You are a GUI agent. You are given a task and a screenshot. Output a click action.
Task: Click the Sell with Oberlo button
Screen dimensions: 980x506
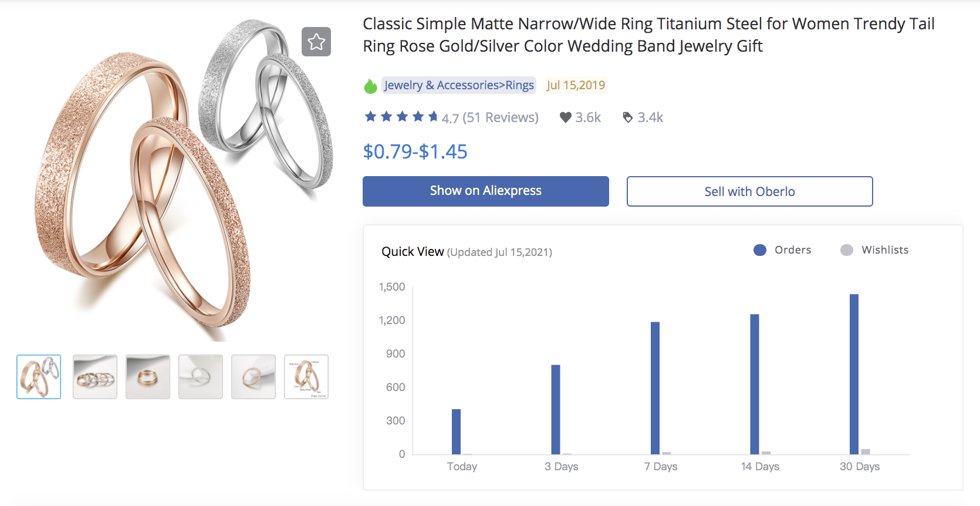coord(749,191)
